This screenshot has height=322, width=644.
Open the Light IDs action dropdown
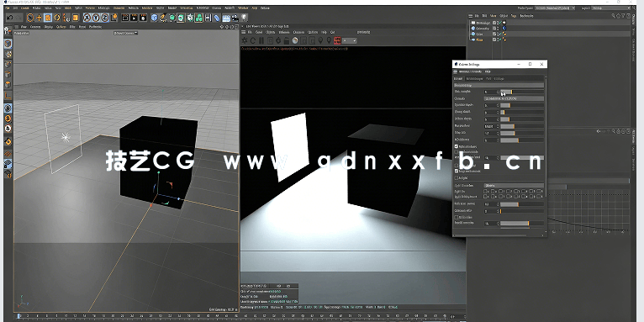click(x=514, y=185)
